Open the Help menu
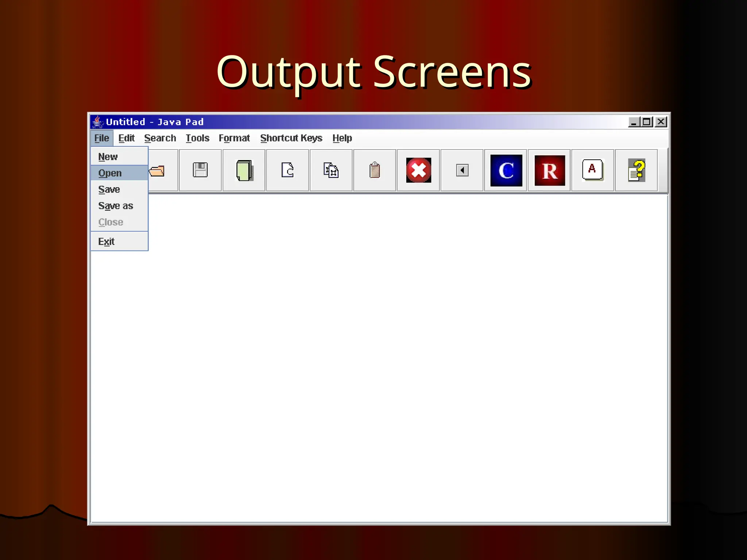 [342, 138]
